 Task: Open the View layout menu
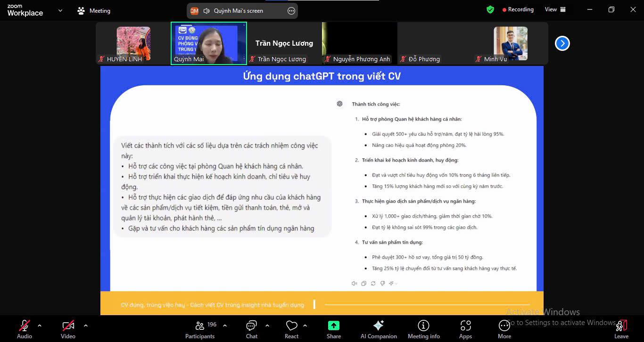(555, 9)
